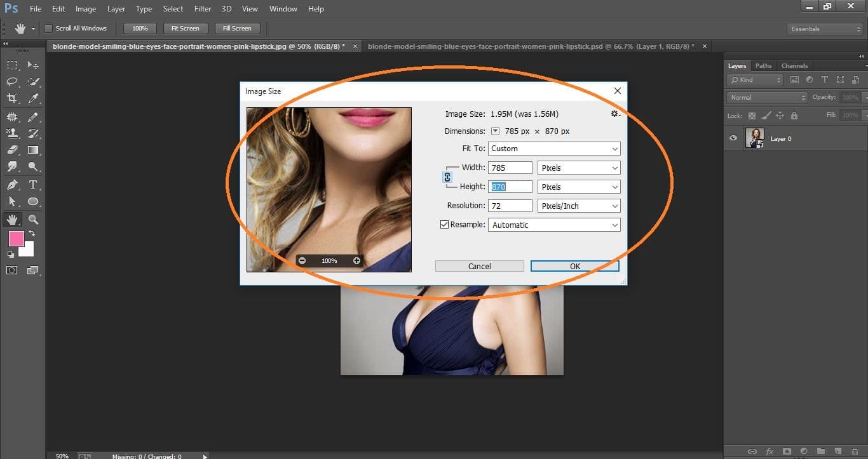Toggle the width-height constrain link

[447, 177]
